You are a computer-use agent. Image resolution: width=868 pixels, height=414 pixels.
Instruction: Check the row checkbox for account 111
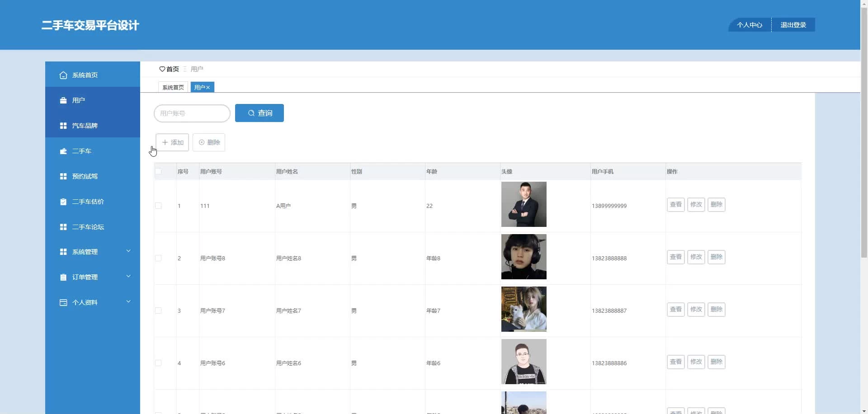tap(158, 206)
